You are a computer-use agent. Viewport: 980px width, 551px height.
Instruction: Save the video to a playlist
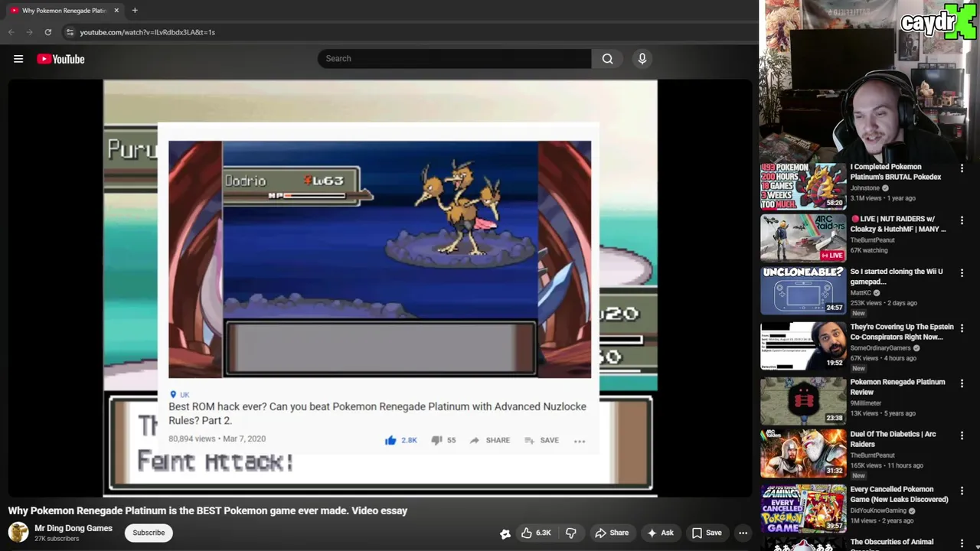click(x=707, y=533)
